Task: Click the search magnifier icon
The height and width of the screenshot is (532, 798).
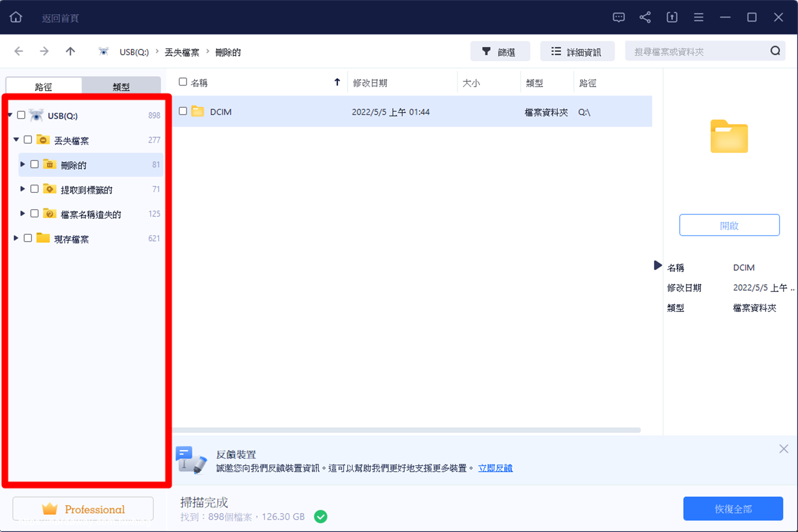Action: coord(775,51)
